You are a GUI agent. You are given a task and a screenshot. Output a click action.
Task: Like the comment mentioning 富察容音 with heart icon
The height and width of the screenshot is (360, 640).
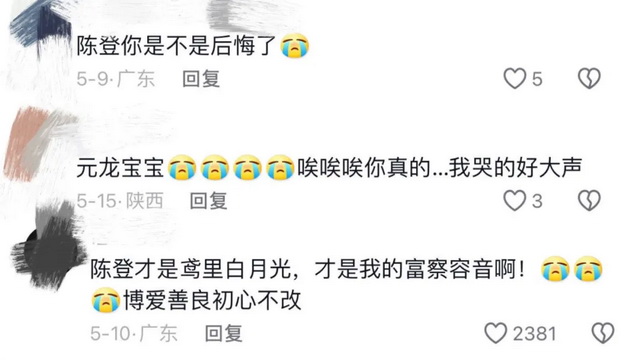(x=496, y=333)
